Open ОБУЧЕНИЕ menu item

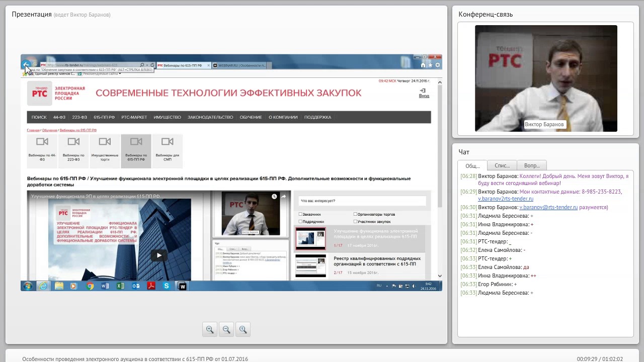[x=251, y=117]
